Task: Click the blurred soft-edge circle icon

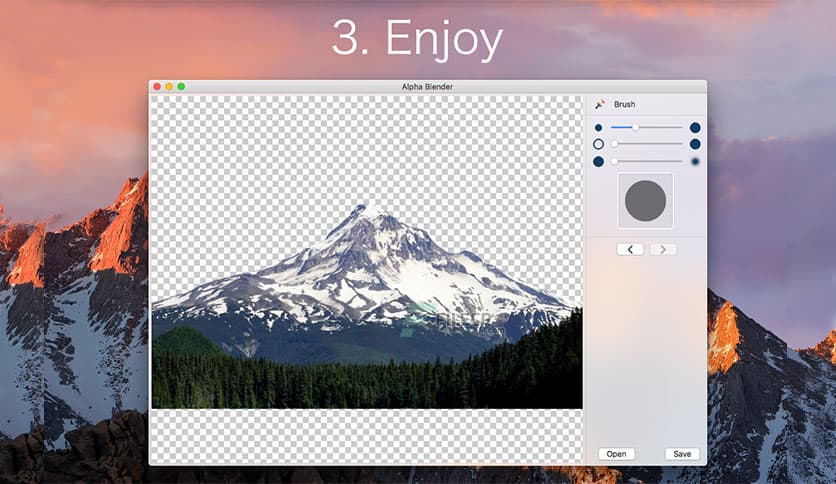Action: (x=695, y=162)
